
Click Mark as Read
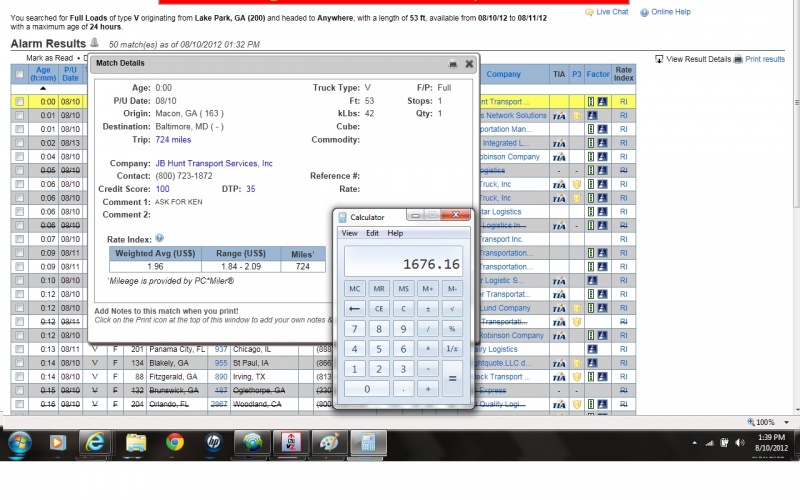tap(49, 58)
